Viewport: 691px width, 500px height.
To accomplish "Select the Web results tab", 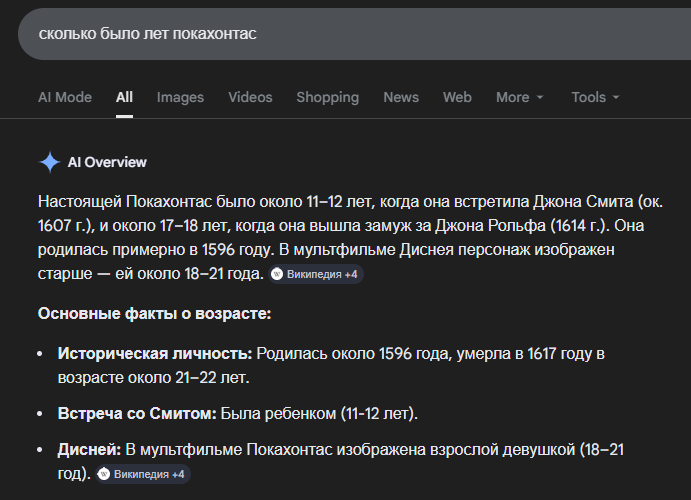I will point(457,97).
